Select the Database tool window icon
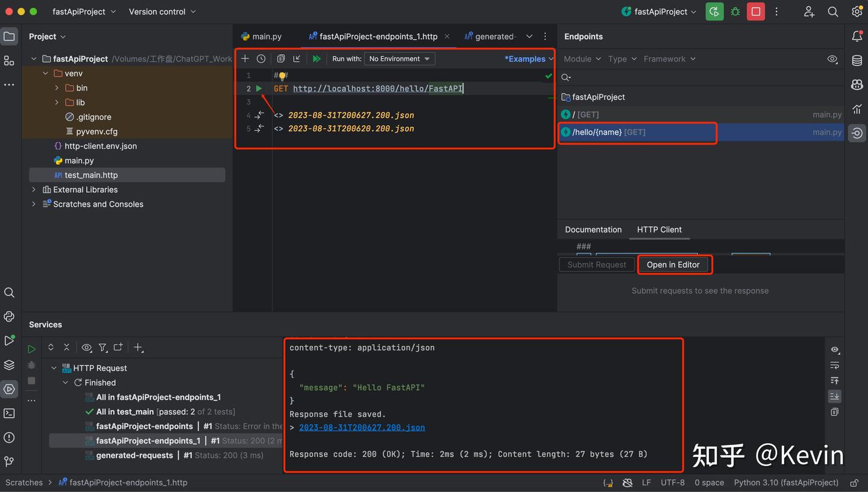This screenshot has width=868, height=492. click(857, 60)
